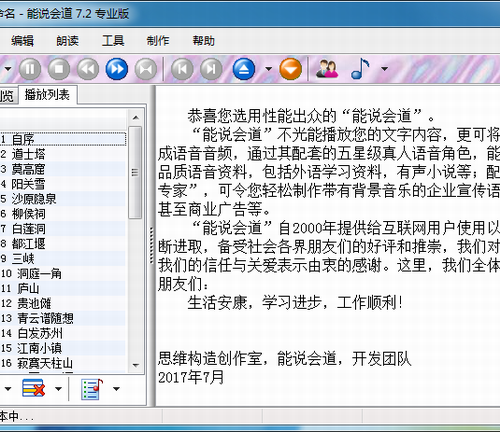Open dropdown at bottom-left of playlist toolbar
The height and width of the screenshot is (432, 500).
pyautogui.click(x=7, y=389)
